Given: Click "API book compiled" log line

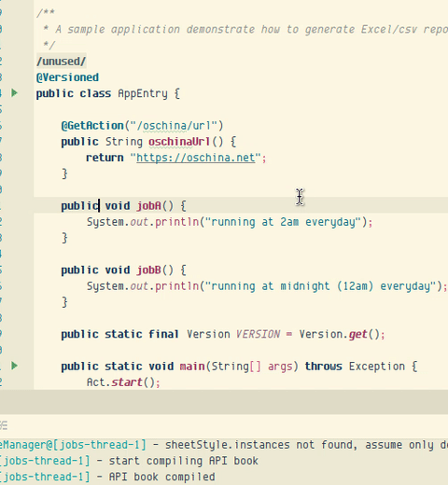Looking at the screenshot, I should [x=161, y=477].
